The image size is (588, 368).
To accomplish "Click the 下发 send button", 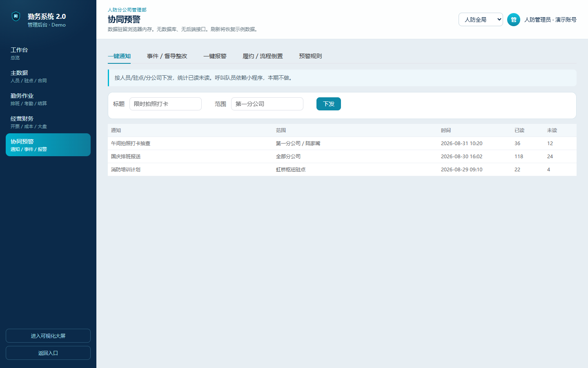I will [x=328, y=104].
